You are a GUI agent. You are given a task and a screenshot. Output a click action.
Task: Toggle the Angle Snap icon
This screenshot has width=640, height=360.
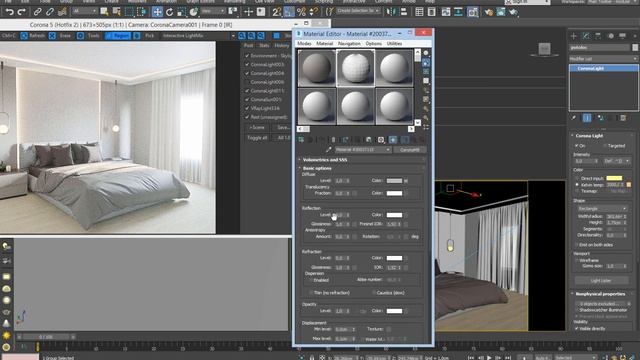pyautogui.click(x=289, y=12)
